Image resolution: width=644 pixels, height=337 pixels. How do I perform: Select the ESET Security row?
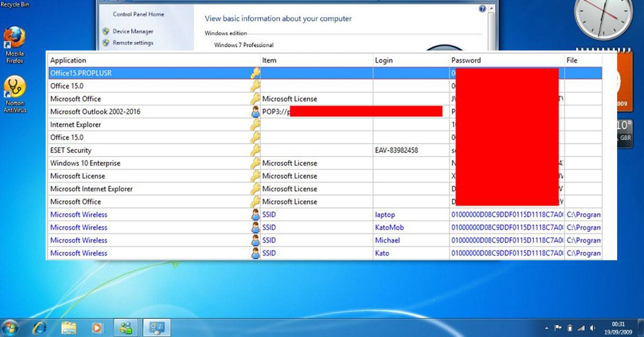point(71,150)
